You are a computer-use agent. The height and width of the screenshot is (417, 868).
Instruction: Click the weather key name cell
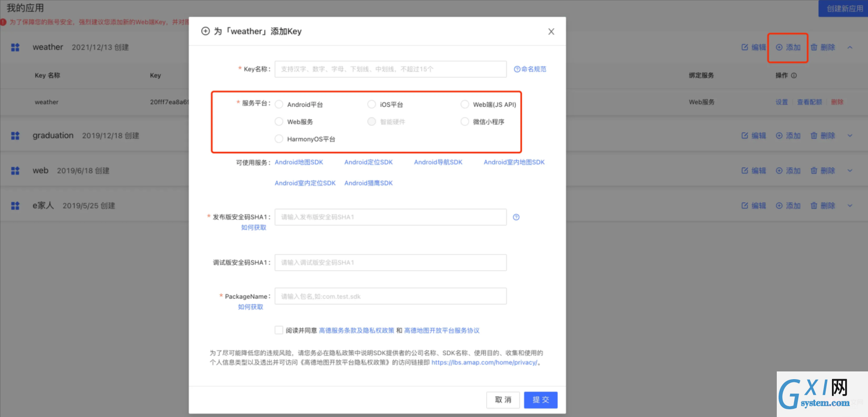pyautogui.click(x=47, y=102)
